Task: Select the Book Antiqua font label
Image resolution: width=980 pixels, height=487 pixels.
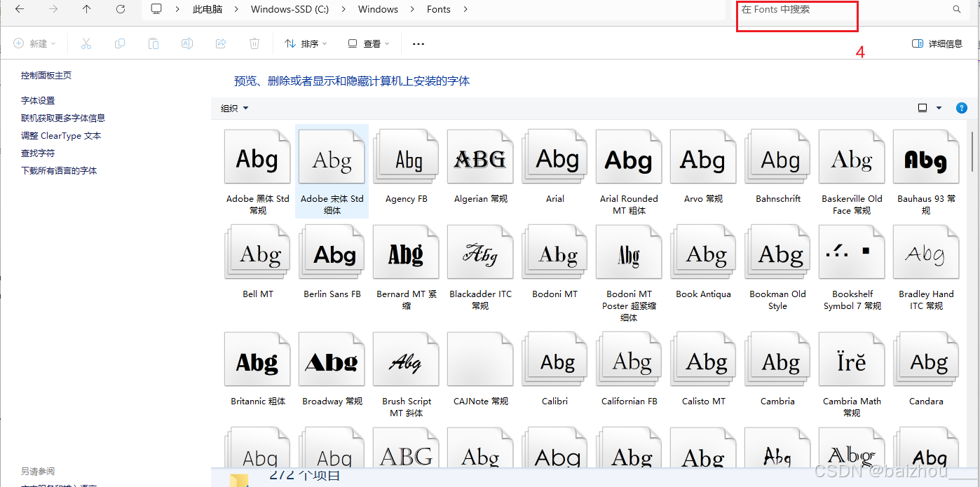Action: (703, 294)
